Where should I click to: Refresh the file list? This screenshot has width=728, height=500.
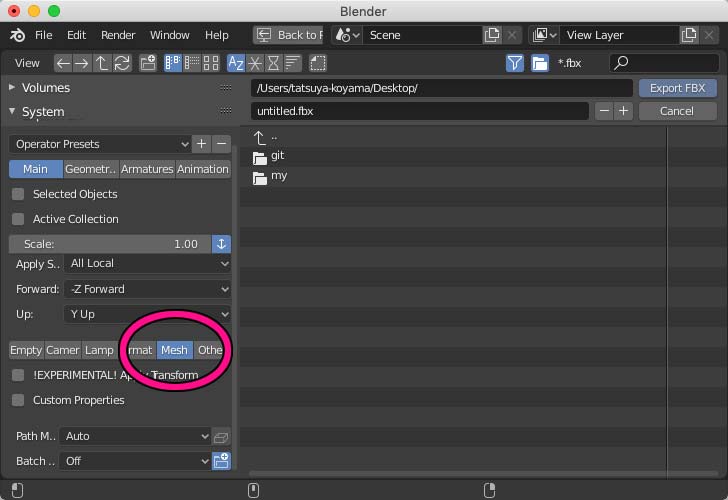coord(122,63)
